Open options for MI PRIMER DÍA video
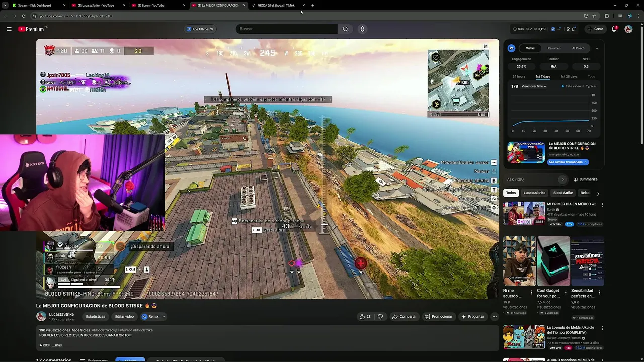 tap(602, 205)
